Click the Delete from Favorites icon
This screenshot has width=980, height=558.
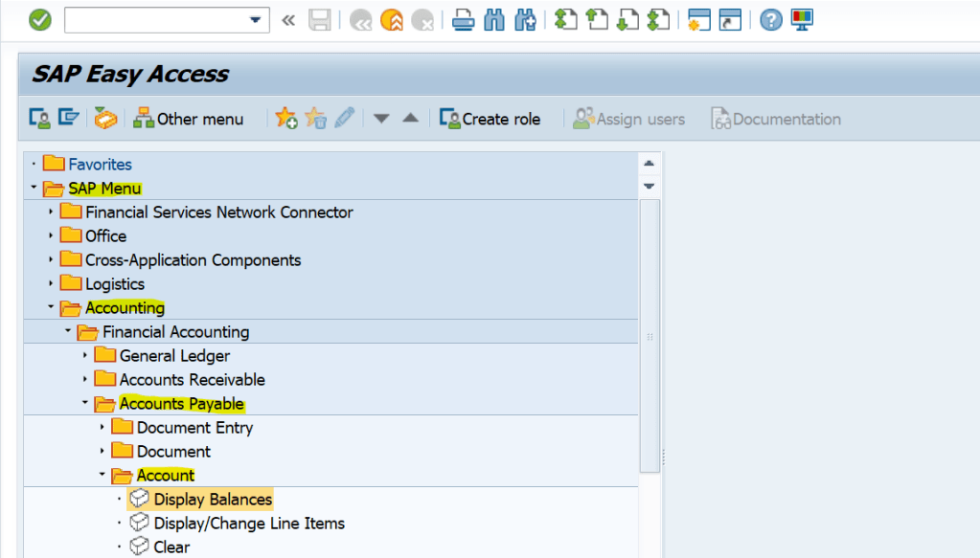316,118
